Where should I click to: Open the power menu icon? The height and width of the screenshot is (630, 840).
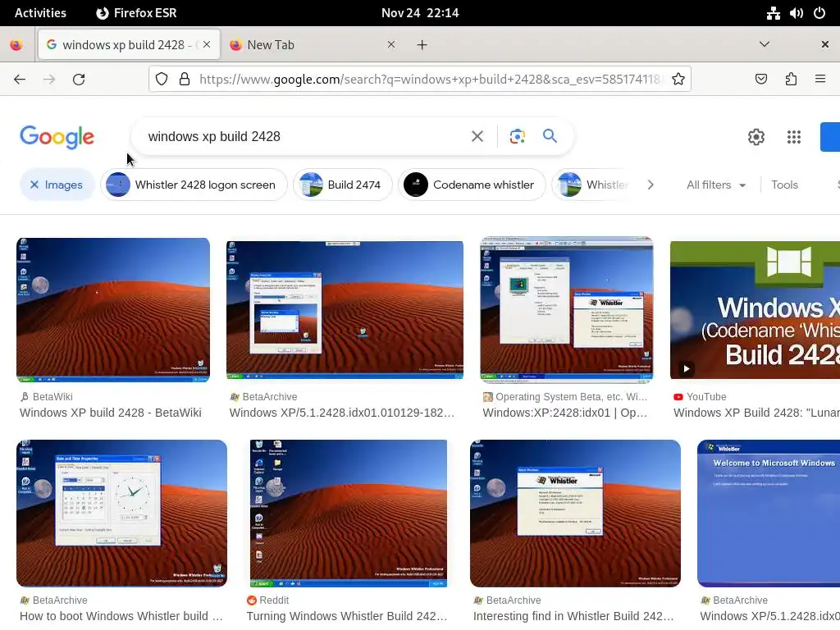tap(819, 13)
